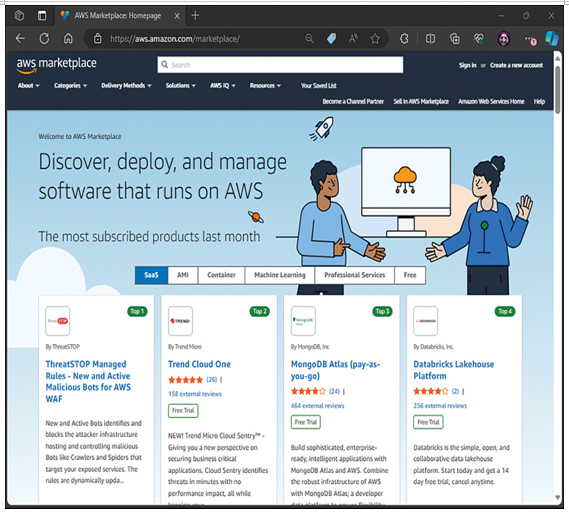569x514 pixels.
Task: Open Amazon Web Services Home link
Action: 491,102
